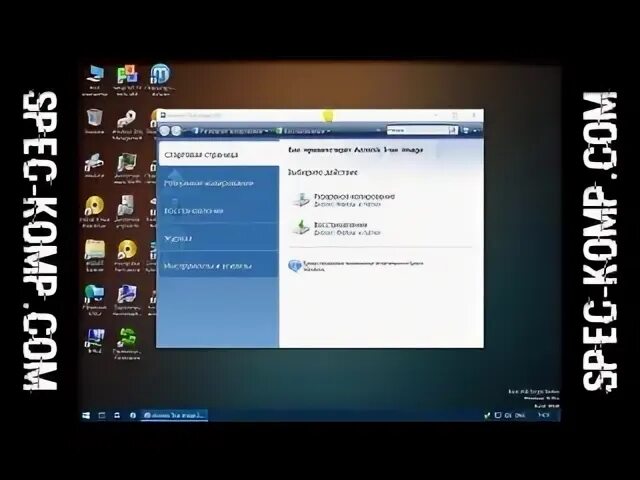The image size is (640, 480).
Task: Focus the search field in Acronis toolbar
Action: click(417, 130)
